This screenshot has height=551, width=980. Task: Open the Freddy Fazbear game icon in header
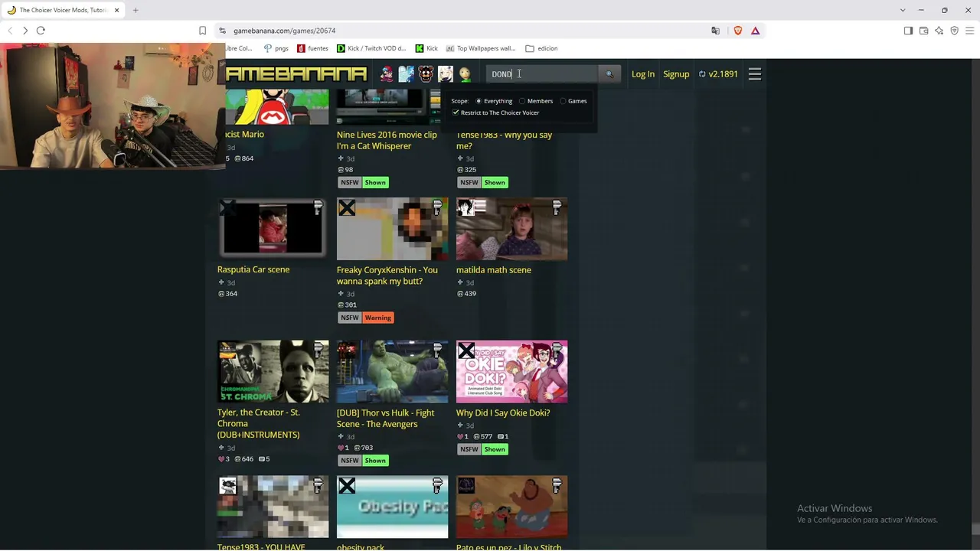(x=426, y=74)
